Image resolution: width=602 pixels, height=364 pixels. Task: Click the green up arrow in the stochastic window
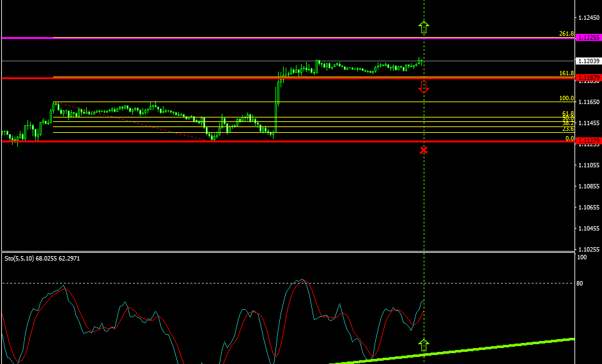(x=423, y=345)
